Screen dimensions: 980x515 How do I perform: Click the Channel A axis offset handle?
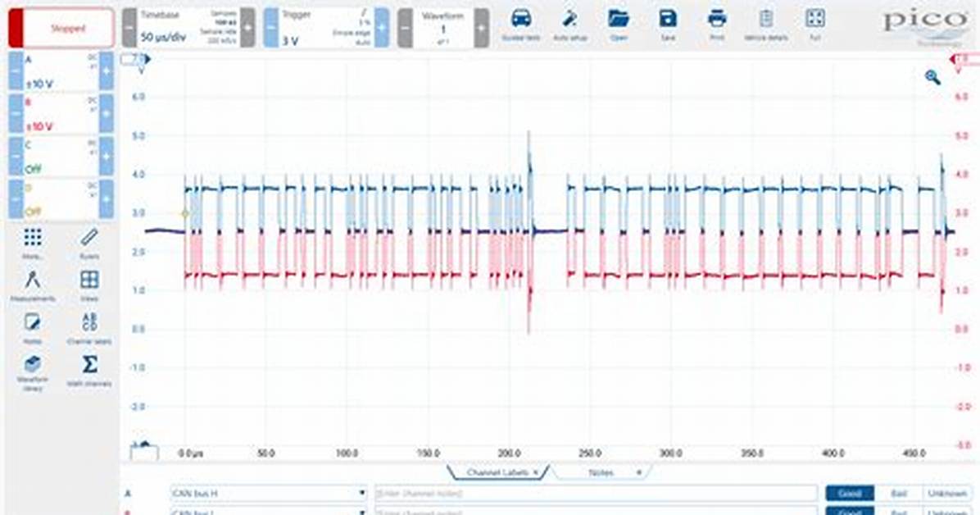[136, 59]
